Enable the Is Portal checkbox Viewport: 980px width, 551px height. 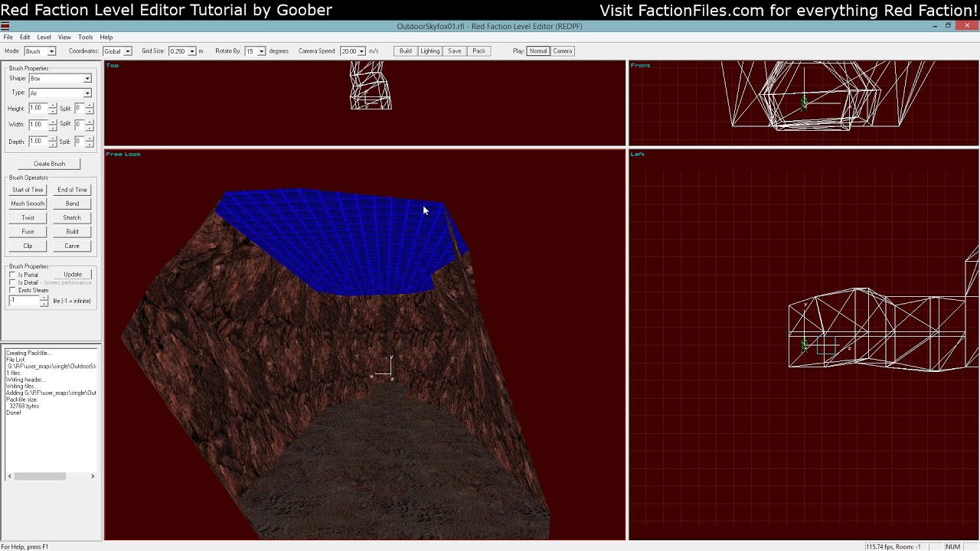[12, 275]
